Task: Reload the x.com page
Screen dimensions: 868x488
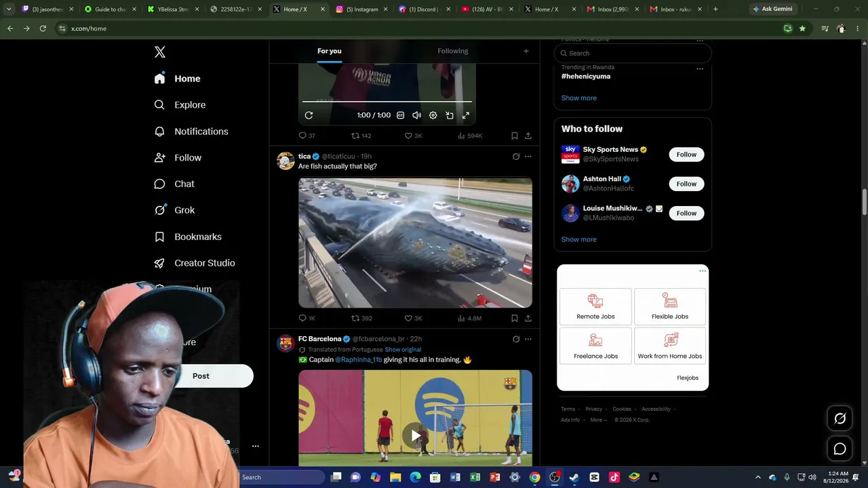Action: click(43, 28)
